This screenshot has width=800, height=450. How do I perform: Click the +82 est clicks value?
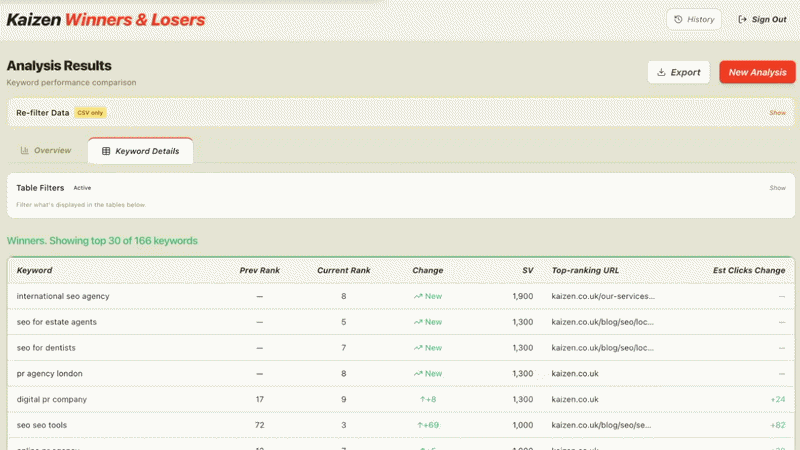778,425
